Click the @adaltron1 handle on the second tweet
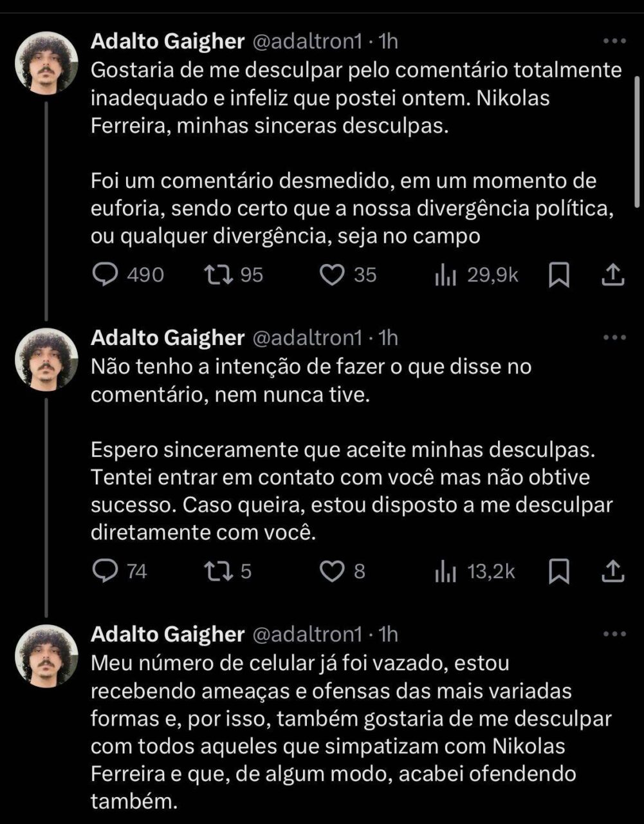 click(x=307, y=337)
